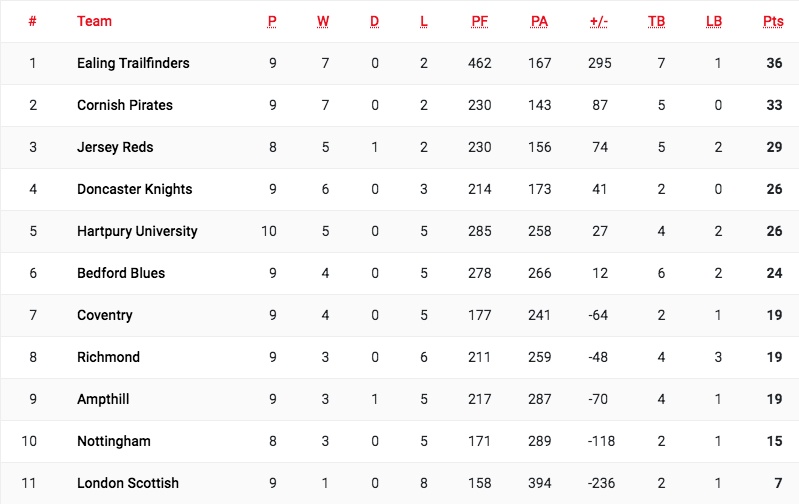
Task: Click the PF column header
Action: (479, 21)
